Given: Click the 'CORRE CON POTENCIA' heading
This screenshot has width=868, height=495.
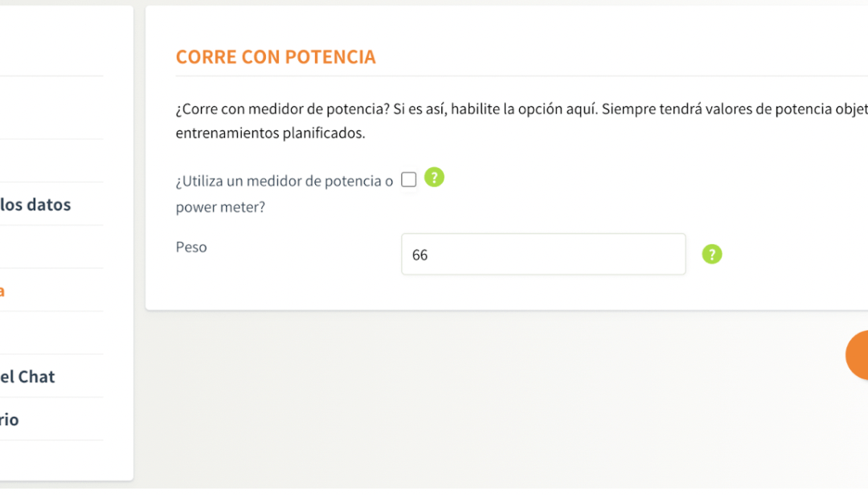Looking at the screenshot, I should 276,57.
